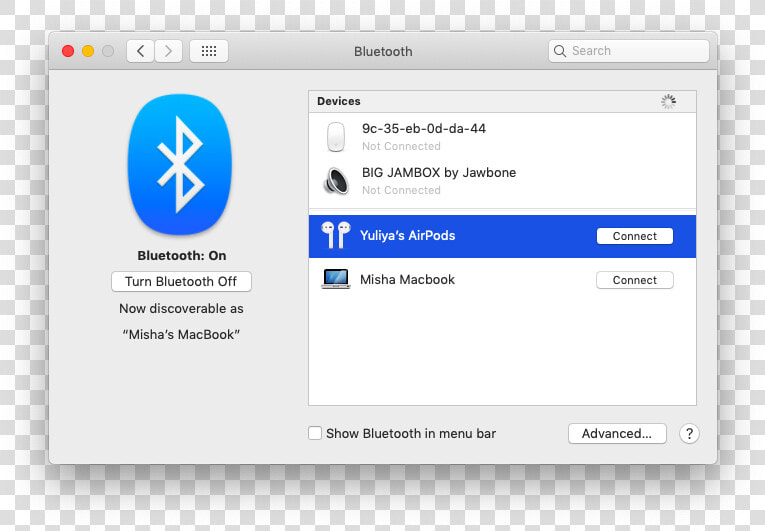The height and width of the screenshot is (531, 765).
Task: Open help with the question mark button
Action: tap(689, 433)
